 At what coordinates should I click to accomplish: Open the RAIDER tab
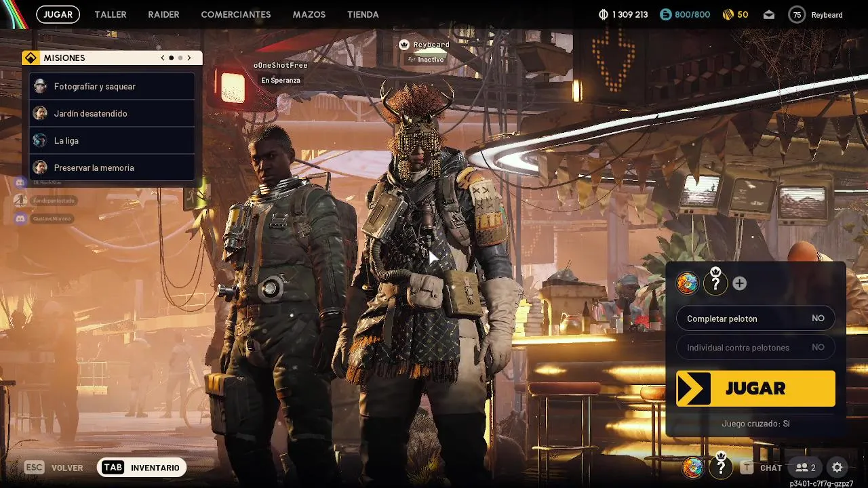[x=164, y=14]
